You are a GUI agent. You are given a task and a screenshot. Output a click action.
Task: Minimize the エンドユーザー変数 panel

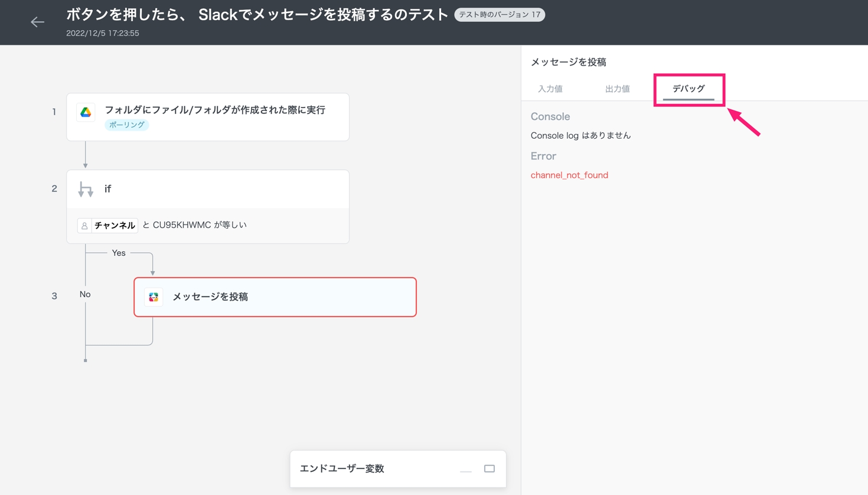click(x=466, y=469)
